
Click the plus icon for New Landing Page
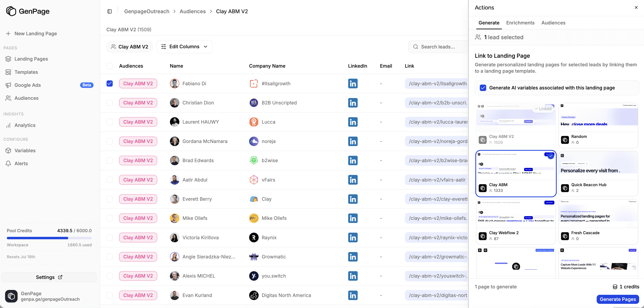pos(8,33)
